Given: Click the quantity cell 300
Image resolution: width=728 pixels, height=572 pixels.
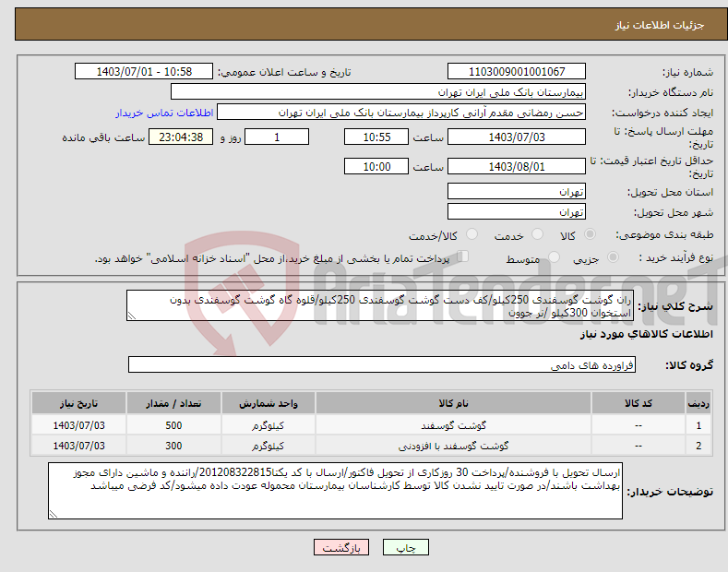Looking at the screenshot, I should (173, 446).
